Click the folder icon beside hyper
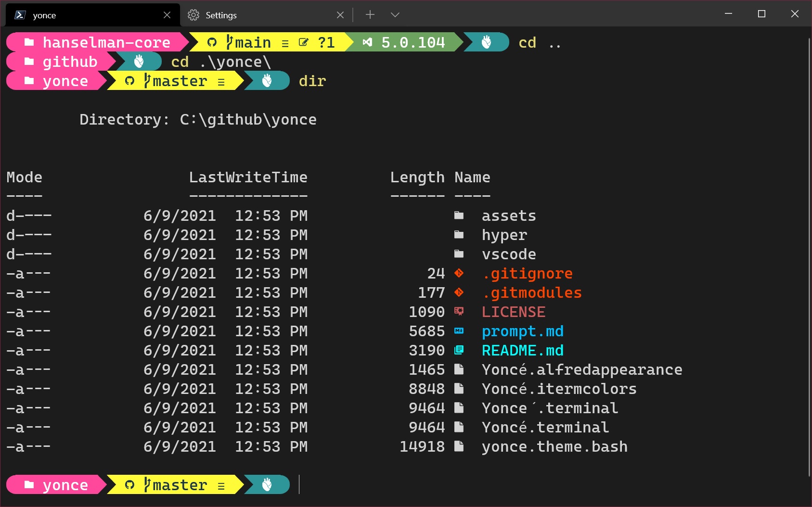 pos(459,235)
